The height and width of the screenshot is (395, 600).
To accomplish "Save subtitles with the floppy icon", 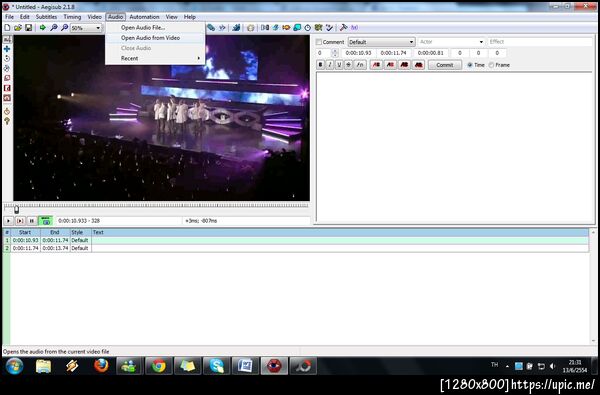I will coord(28,28).
